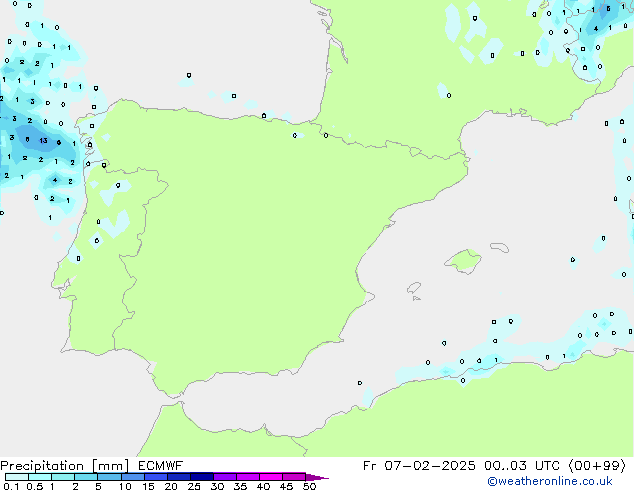Click the 0.5–1 mm legend color swatch
634x490 pixels.
click(40, 477)
